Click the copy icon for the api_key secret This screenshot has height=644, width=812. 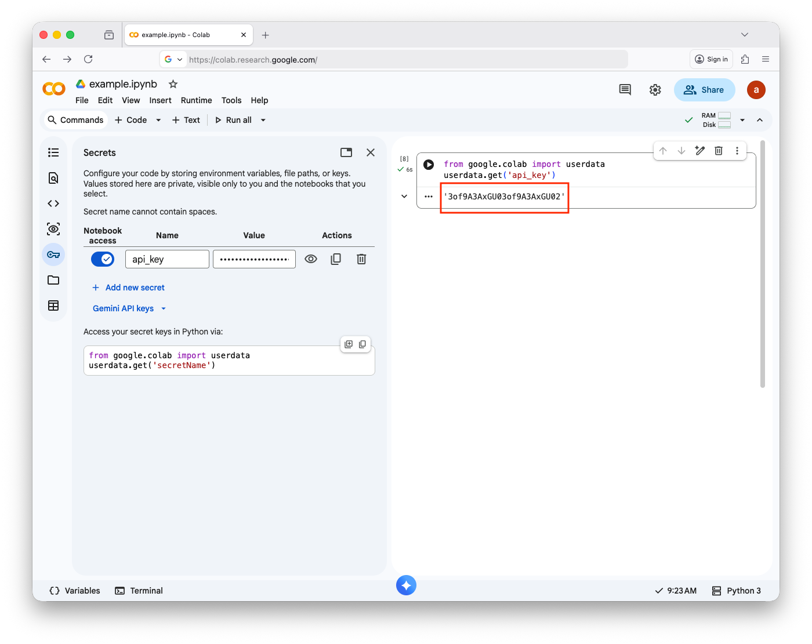[x=336, y=259]
